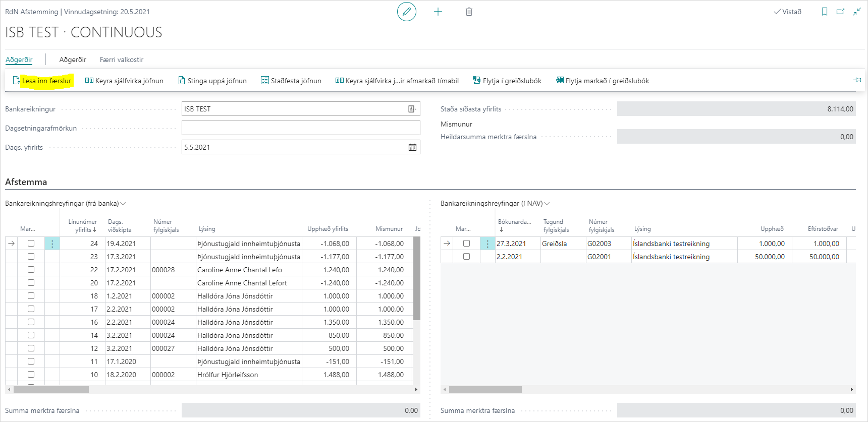Click vertical scrollbar of bank lines list
The width and height of the screenshot is (868, 422).
(x=416, y=278)
